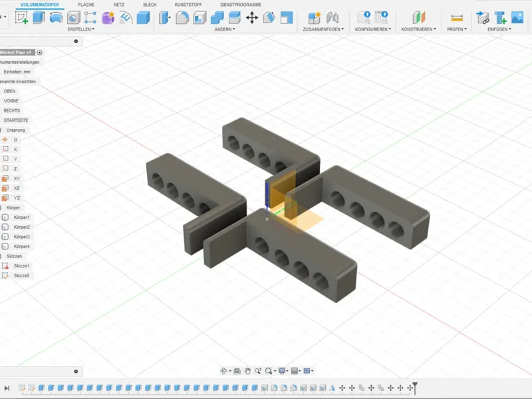532x399 pixels.
Task: Click the Zoom Window magnifier icon
Action: click(269, 371)
